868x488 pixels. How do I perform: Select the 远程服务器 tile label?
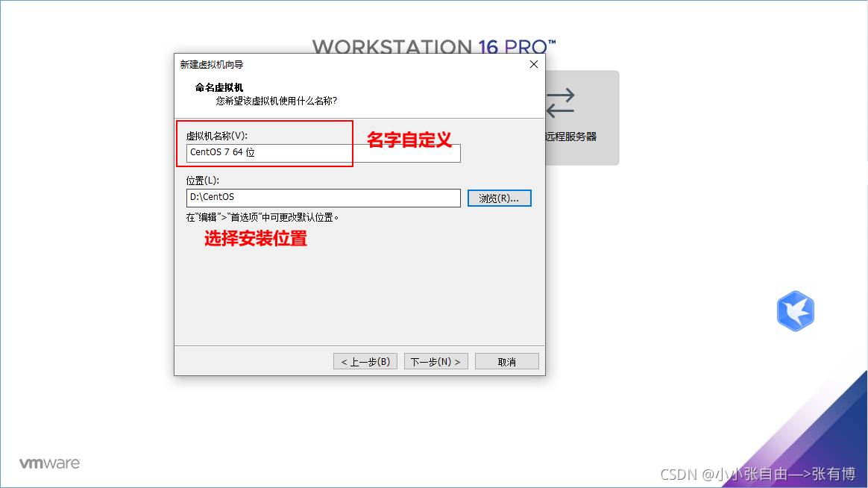[571, 137]
